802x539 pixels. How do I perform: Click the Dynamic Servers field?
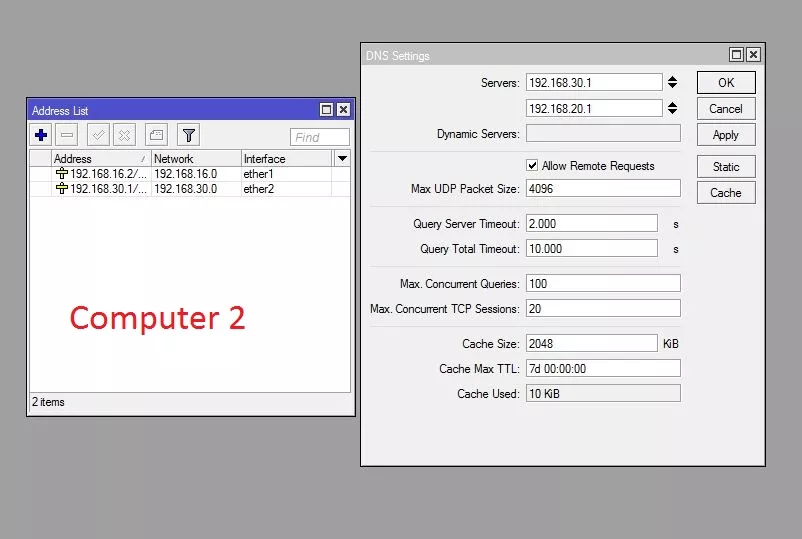point(604,133)
